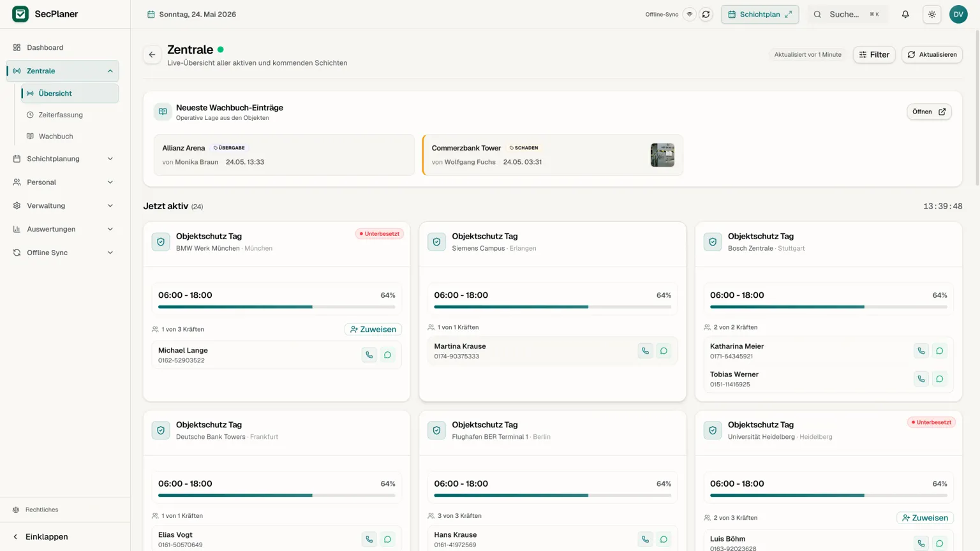Open Zeiterfassung in the sidebar
The width and height of the screenshot is (980, 551).
70,115
